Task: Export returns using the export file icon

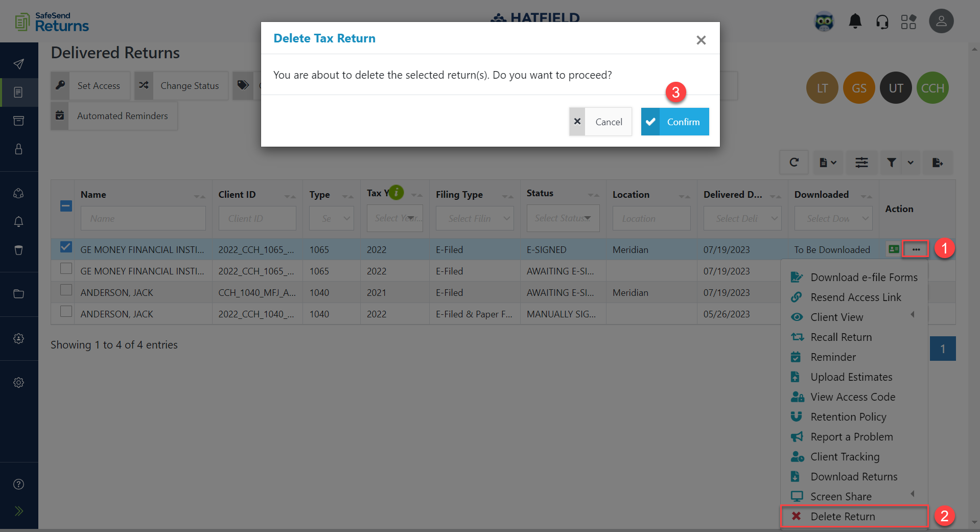Action: [x=938, y=163]
